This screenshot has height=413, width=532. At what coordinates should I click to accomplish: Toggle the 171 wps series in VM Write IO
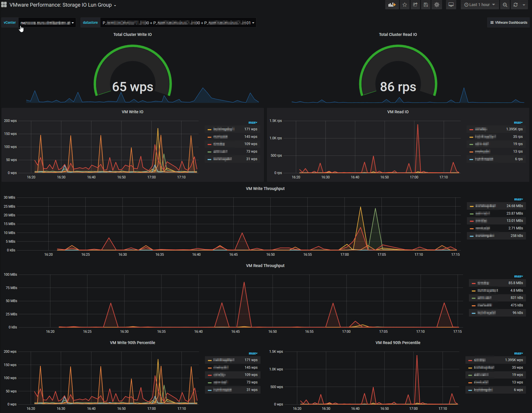point(224,129)
